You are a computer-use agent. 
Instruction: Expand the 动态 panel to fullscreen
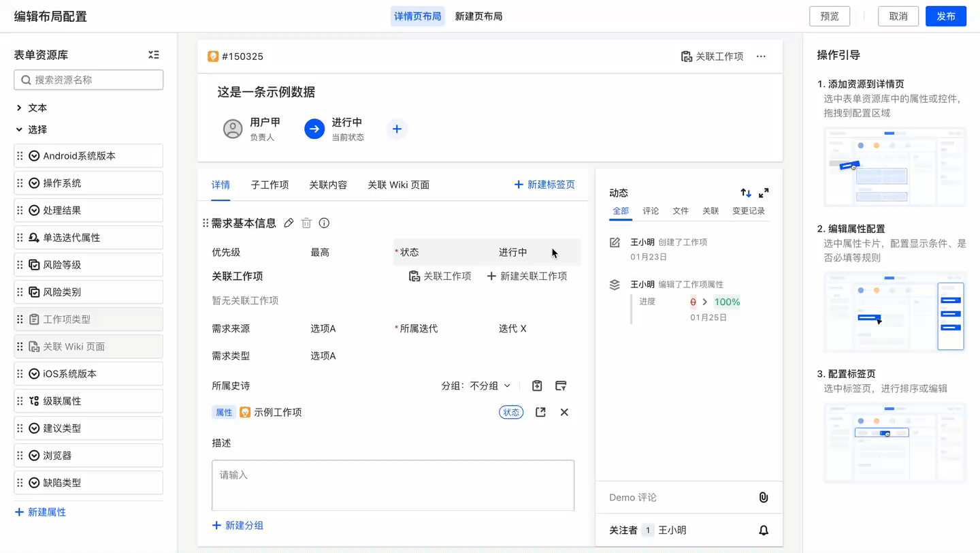point(764,193)
